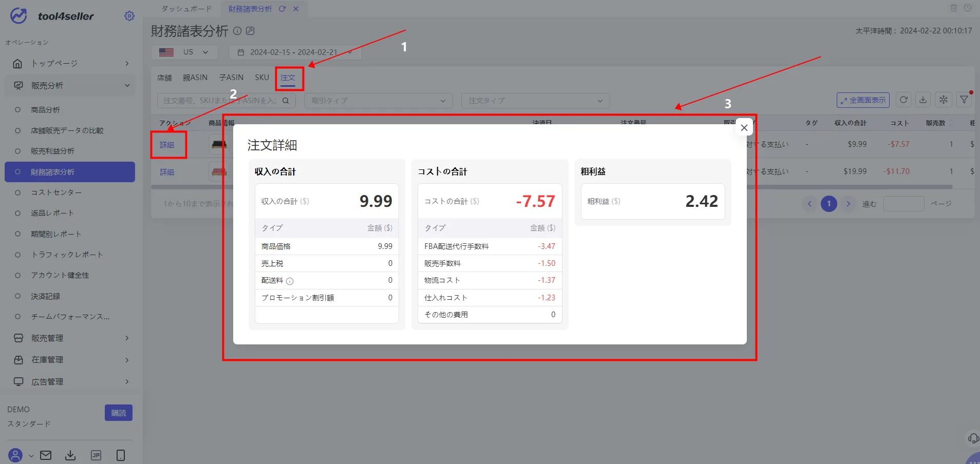This screenshot has height=464, width=980.
Task: Click the second product thumbnail
Action: [x=219, y=171]
